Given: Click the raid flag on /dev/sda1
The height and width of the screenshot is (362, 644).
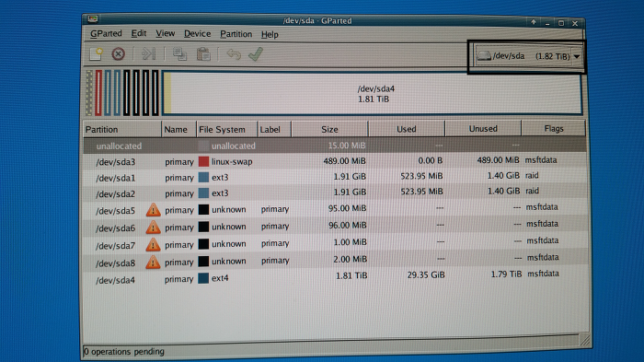Looking at the screenshot, I should click(x=532, y=175).
